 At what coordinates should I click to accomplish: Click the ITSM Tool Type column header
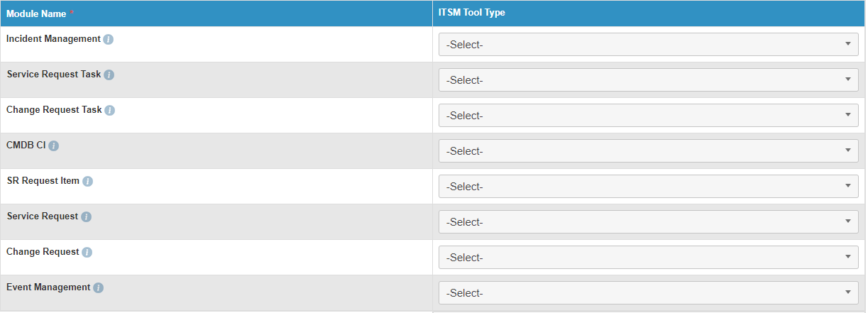pos(471,13)
